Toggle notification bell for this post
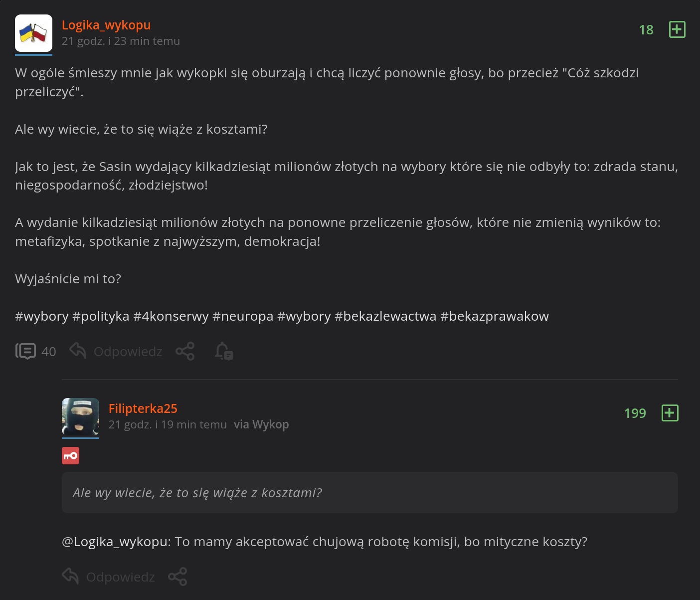Viewport: 700px width, 600px height. coord(224,352)
